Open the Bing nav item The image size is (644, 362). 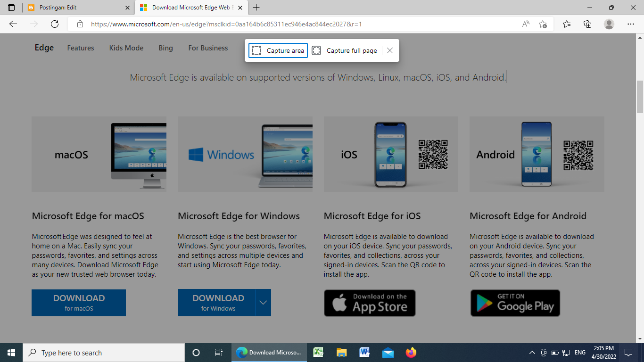[x=166, y=48]
